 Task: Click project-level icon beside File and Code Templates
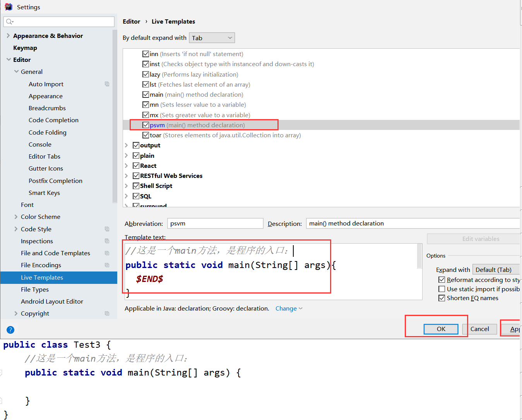107,253
